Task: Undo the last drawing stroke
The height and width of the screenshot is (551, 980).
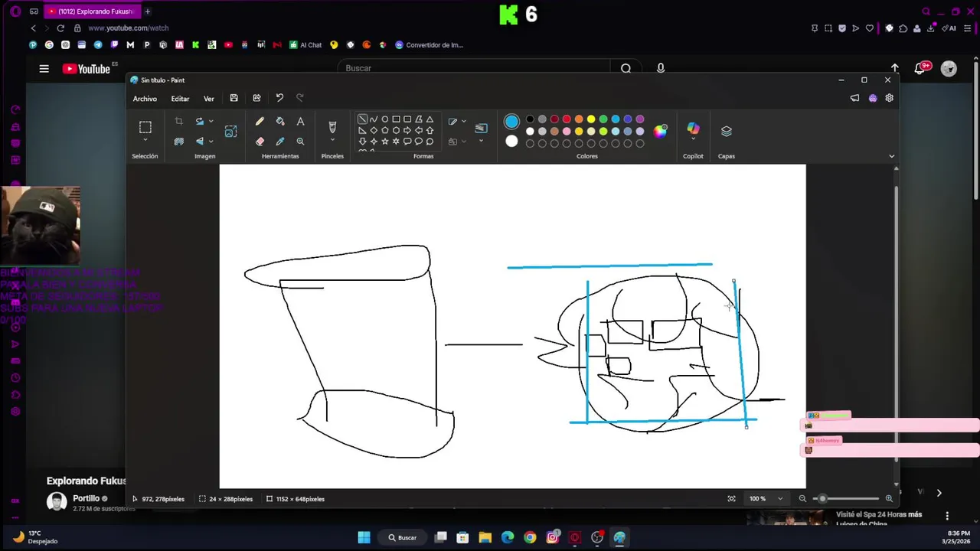Action: [279, 98]
